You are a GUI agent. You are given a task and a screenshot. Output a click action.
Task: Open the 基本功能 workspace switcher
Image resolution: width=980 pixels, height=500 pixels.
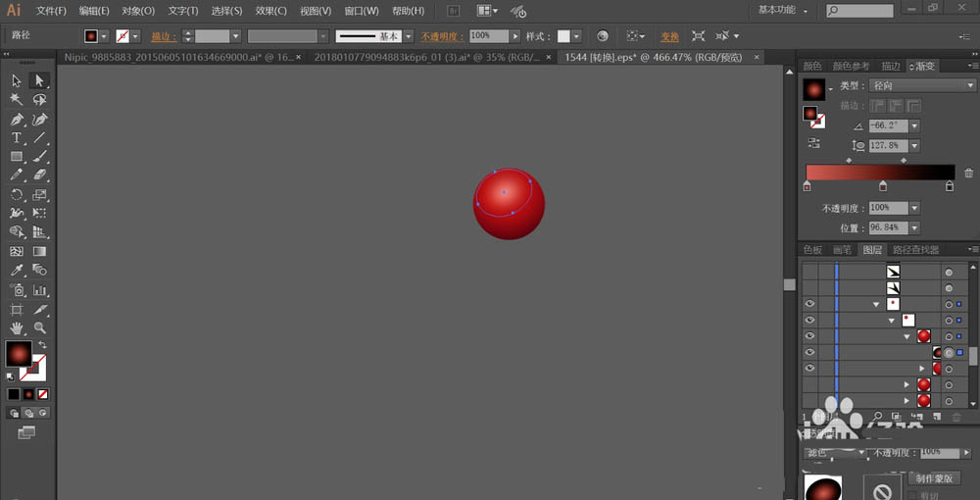click(x=783, y=11)
